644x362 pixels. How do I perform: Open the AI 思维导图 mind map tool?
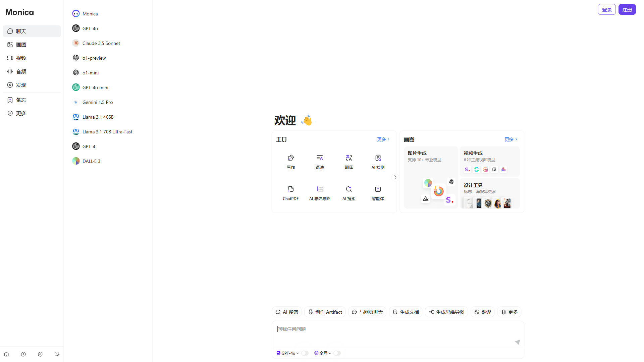point(320,193)
